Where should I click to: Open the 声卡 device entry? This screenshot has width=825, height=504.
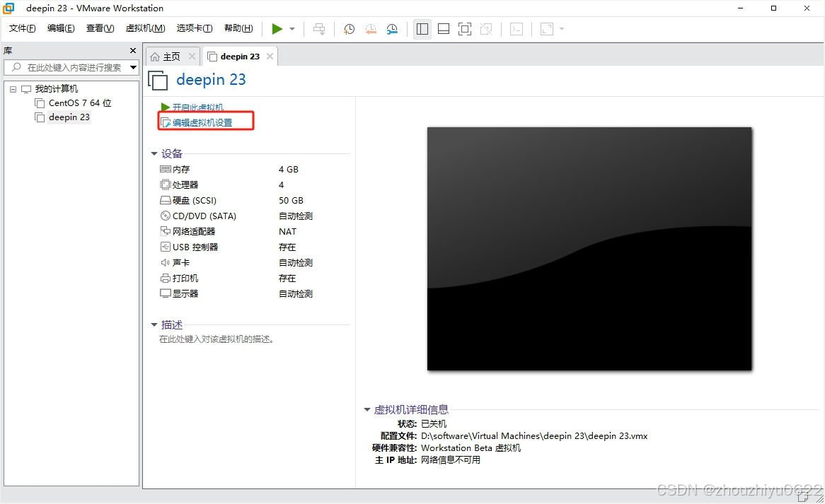pyautogui.click(x=181, y=262)
